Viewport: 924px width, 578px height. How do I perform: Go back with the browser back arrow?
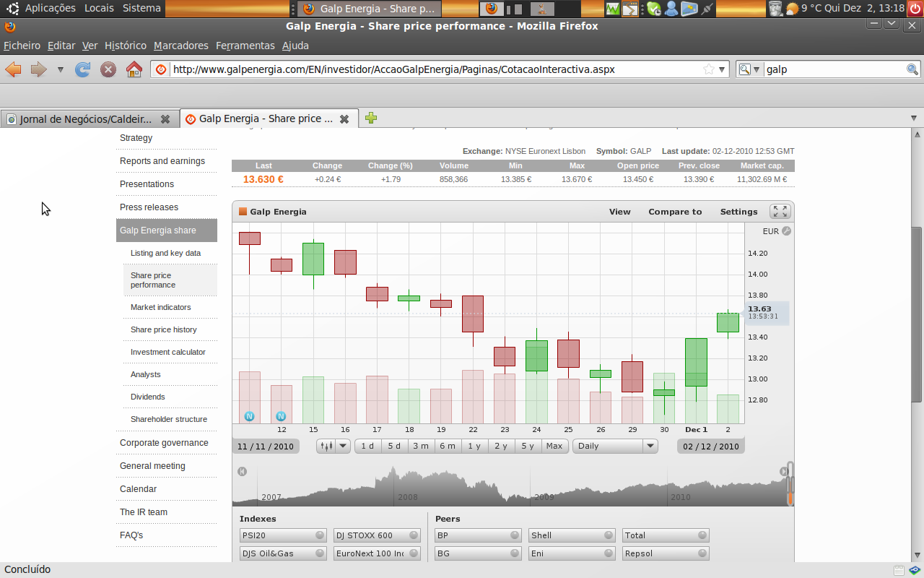click(13, 69)
